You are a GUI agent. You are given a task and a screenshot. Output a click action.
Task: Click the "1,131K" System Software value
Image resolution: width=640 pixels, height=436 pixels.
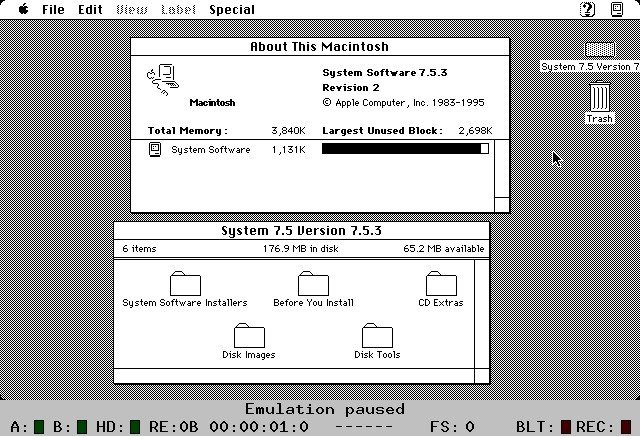click(288, 150)
